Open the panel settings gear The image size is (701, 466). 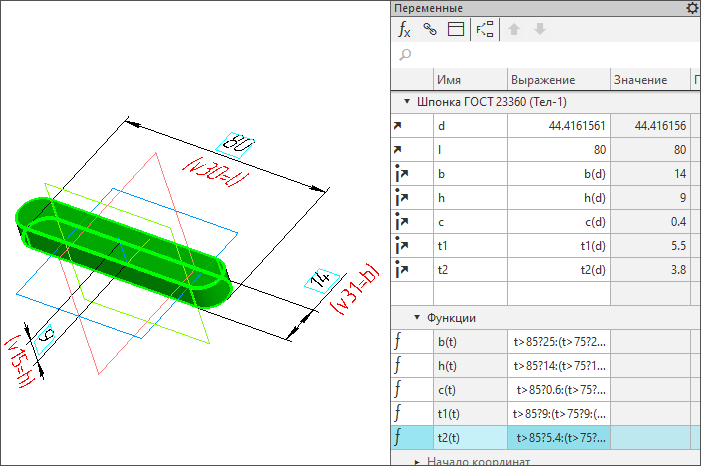coord(692,8)
